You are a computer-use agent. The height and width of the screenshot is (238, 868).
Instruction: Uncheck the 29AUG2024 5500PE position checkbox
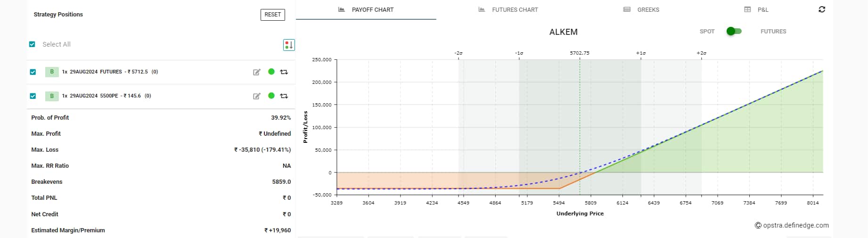coord(33,96)
